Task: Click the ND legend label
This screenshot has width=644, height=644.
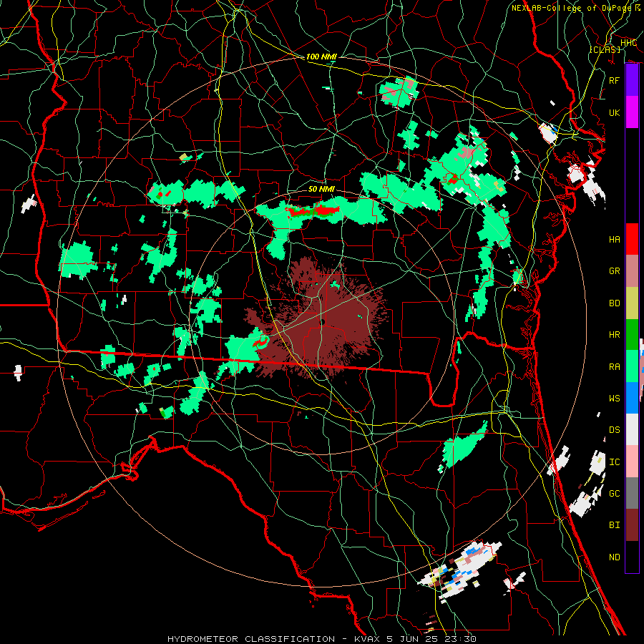Action: tap(615, 557)
